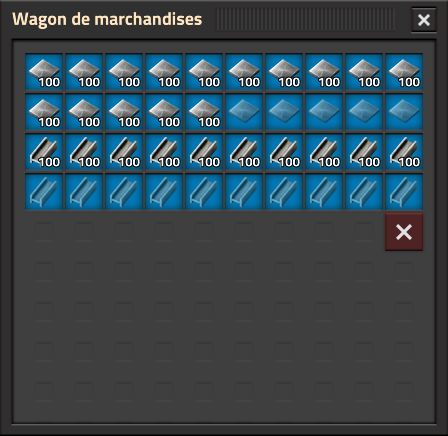Screen dimensions: 448x436
Task: Click the first disabled slot in row five
Action: click(44, 232)
